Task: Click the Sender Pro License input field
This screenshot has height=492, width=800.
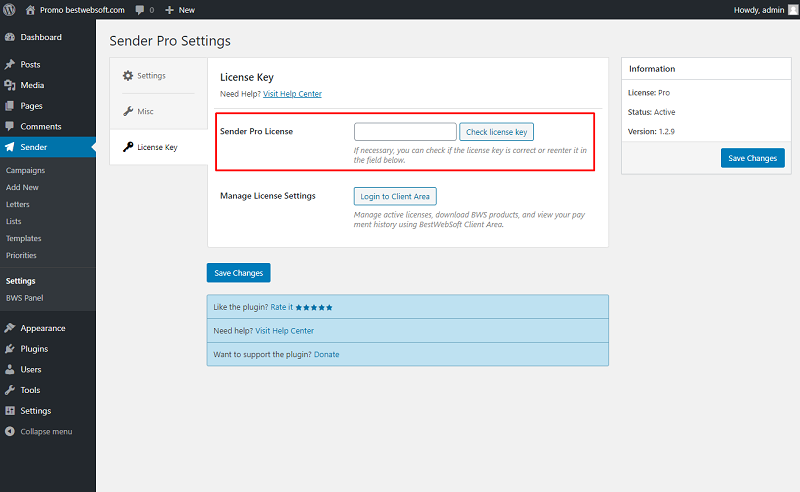Action: coord(405,132)
